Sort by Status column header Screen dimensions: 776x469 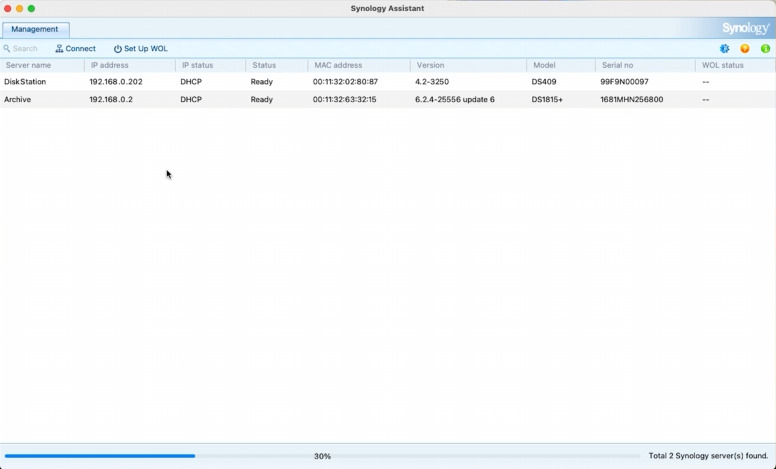[277, 65]
